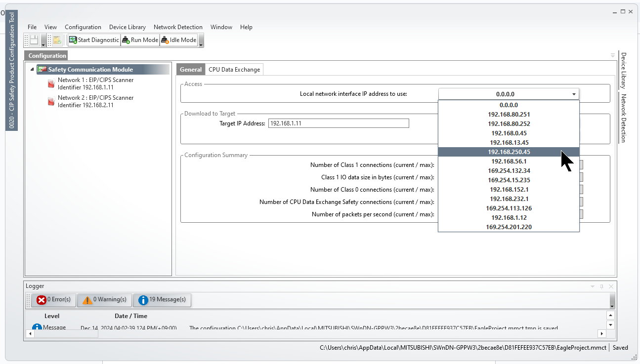Choose 169.254.113.126 from the IP list
Screen dimensions: 640x364
(509, 208)
